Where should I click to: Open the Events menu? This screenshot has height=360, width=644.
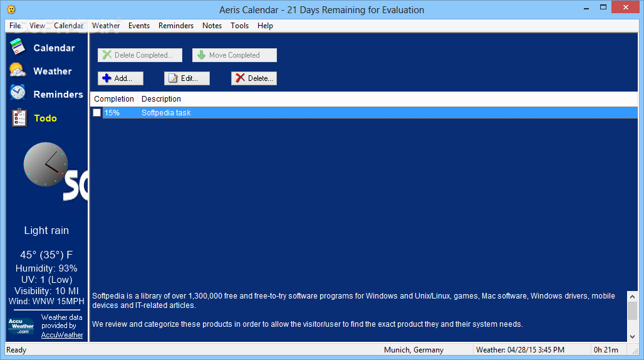click(x=139, y=26)
